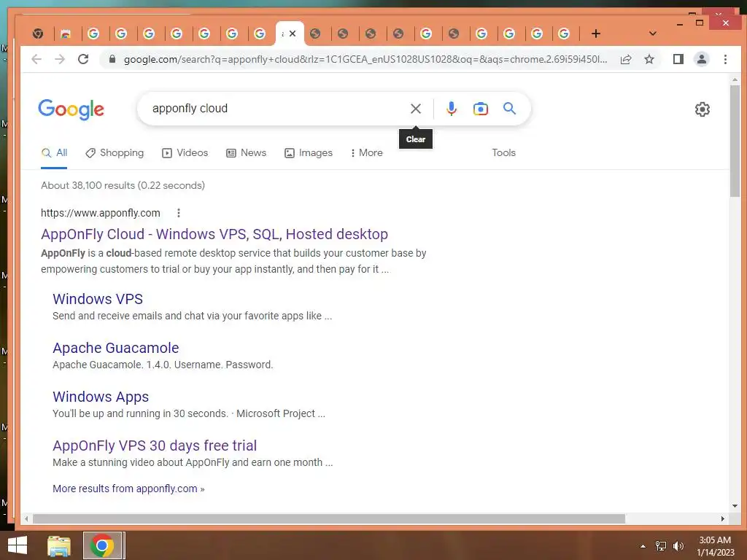This screenshot has height=560, width=747.
Task: Open a new tab with plus
Action: tap(595, 34)
